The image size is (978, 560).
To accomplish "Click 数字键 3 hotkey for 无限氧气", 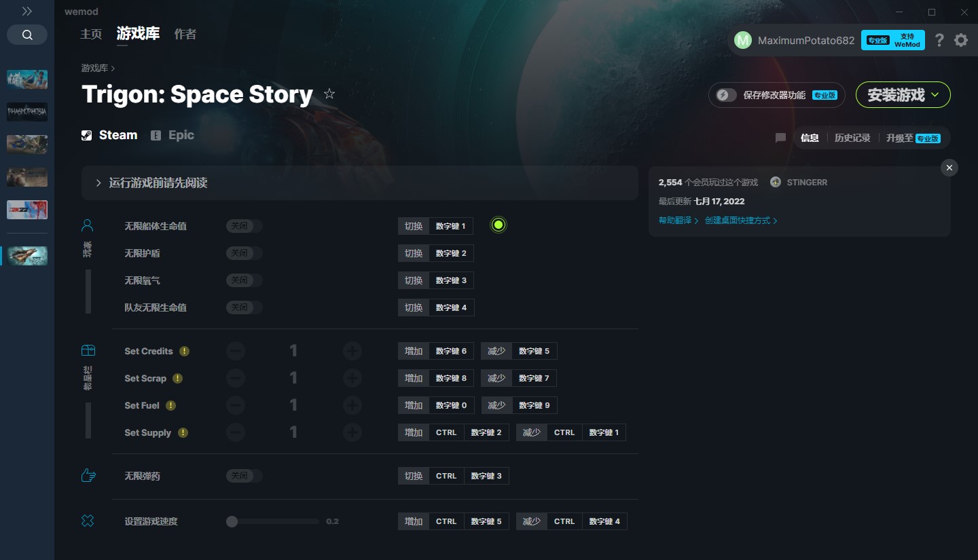I will [x=451, y=280].
